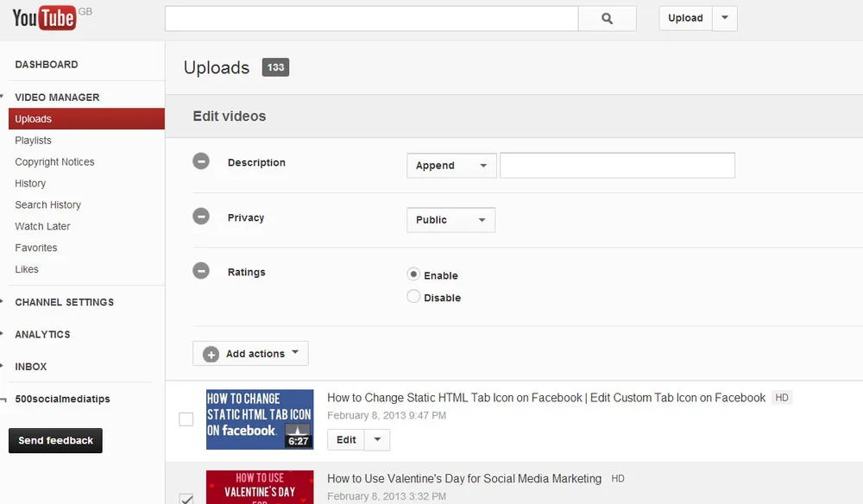Select the Disable ratings option
The image size is (863, 504).
point(413,295)
